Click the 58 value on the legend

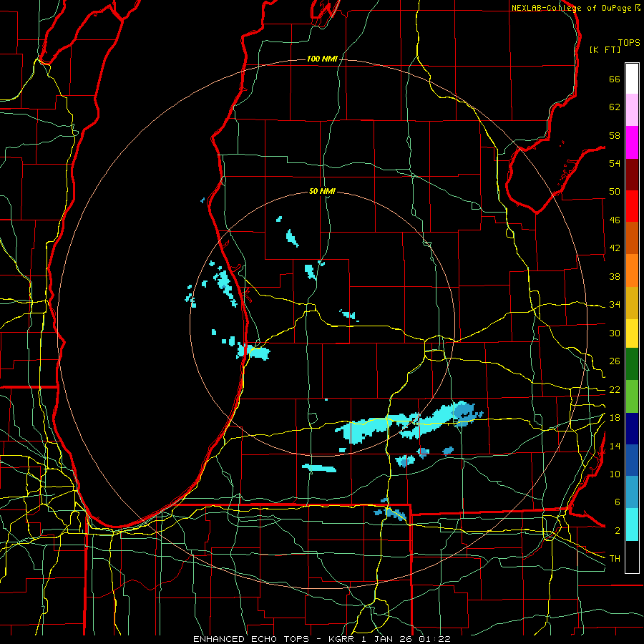tap(615, 135)
